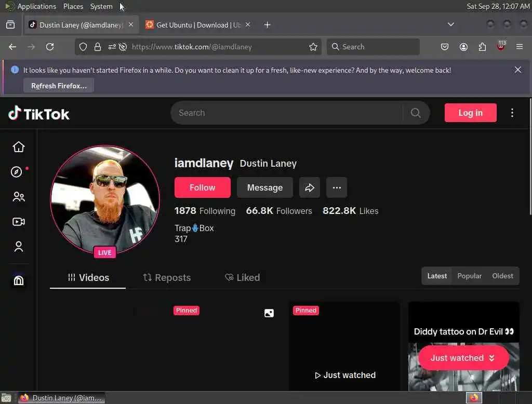Open the Explore compass icon

click(x=16, y=172)
